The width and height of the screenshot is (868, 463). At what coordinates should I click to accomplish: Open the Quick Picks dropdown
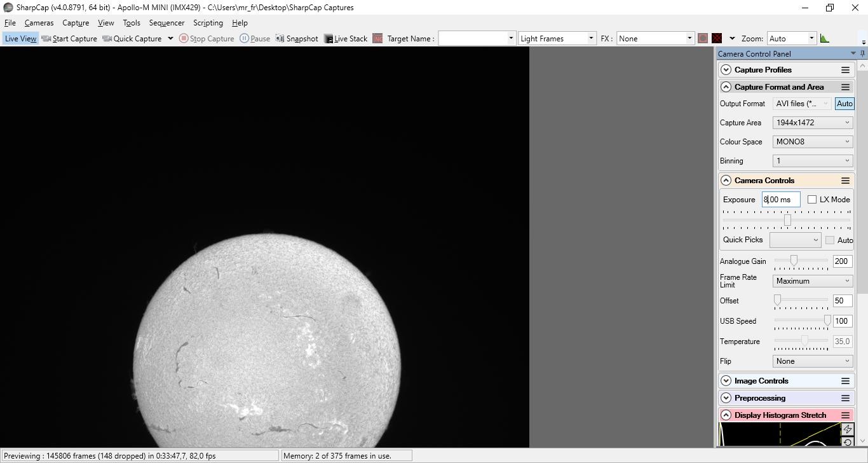click(x=795, y=240)
